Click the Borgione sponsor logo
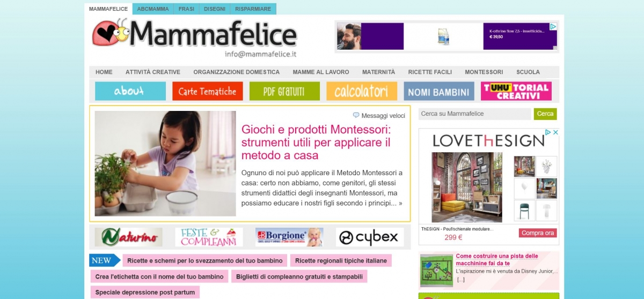644x299 pixels. (x=289, y=237)
